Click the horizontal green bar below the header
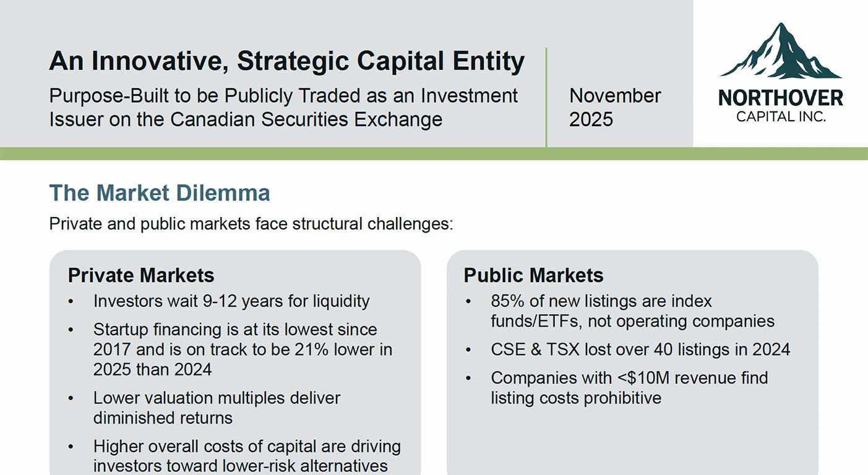 coord(433,153)
